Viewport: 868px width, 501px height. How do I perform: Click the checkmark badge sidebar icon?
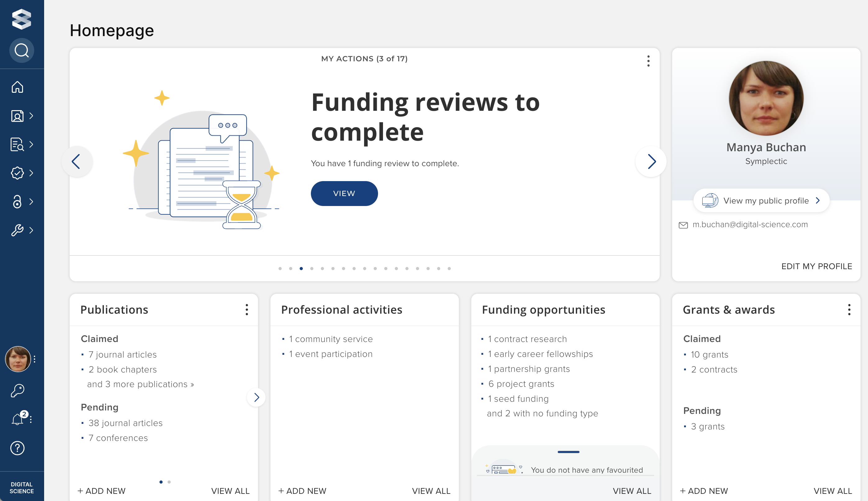tap(17, 173)
